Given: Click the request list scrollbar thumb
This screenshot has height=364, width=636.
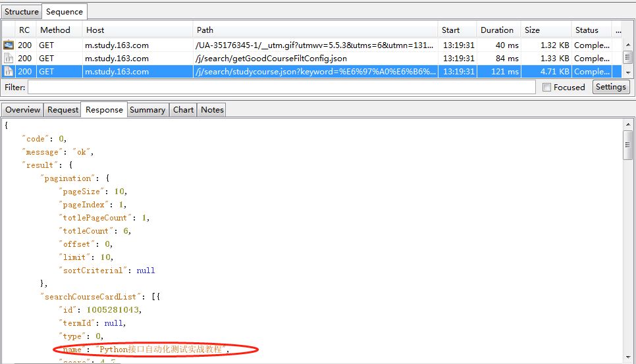Looking at the screenshot, I should (628, 57).
